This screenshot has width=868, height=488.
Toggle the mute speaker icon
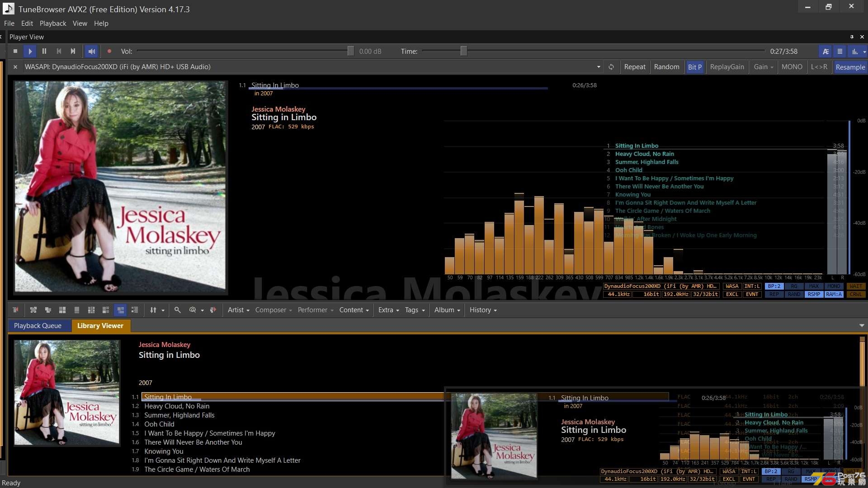[x=91, y=52]
